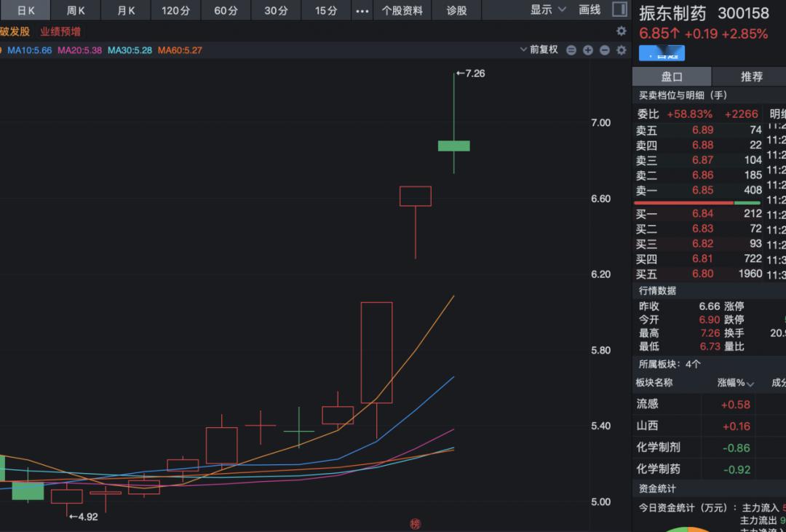
Task: Click the 7.26 high price marker
Action: (x=471, y=74)
